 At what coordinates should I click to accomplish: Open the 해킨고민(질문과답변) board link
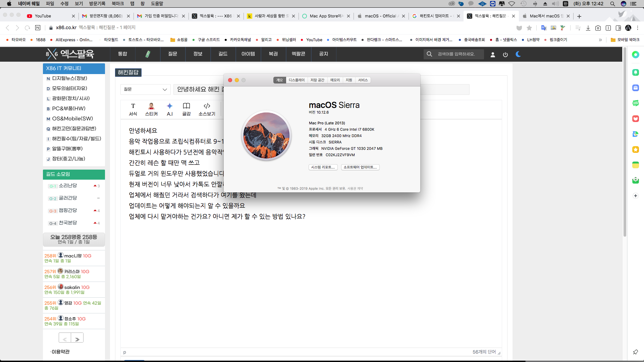coord(74,128)
